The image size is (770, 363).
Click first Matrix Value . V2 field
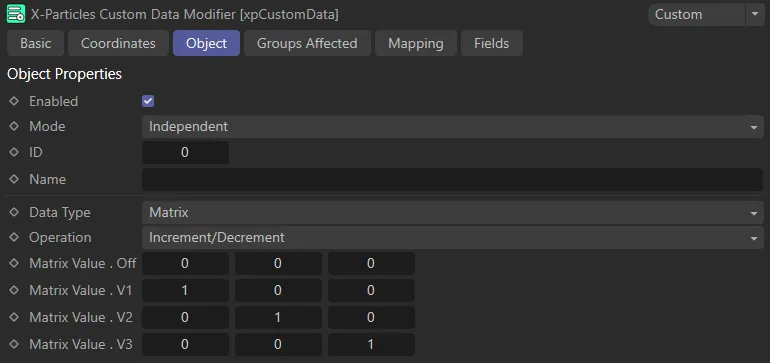pyautogui.click(x=185, y=317)
